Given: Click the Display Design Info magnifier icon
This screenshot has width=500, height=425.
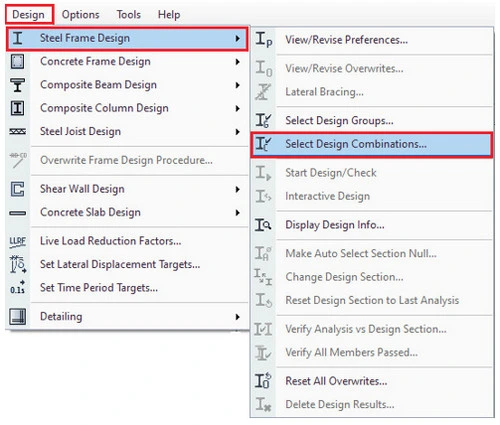Looking at the screenshot, I should click(x=263, y=225).
